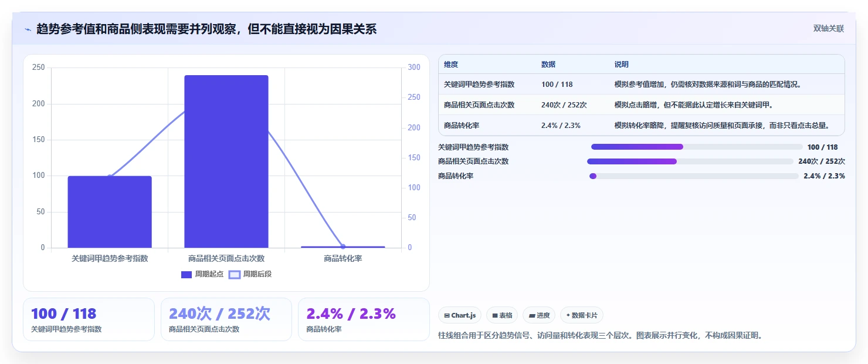Click the 300 tick on the right axis
The width and height of the screenshot is (868, 364).
[x=414, y=68]
